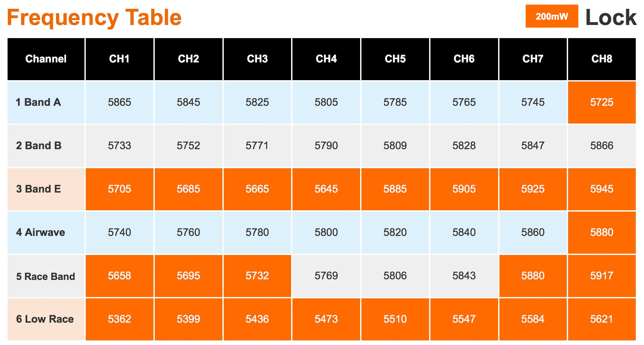Click frequency 5362 in Low Race
The height and width of the screenshot is (345, 644).
click(119, 319)
